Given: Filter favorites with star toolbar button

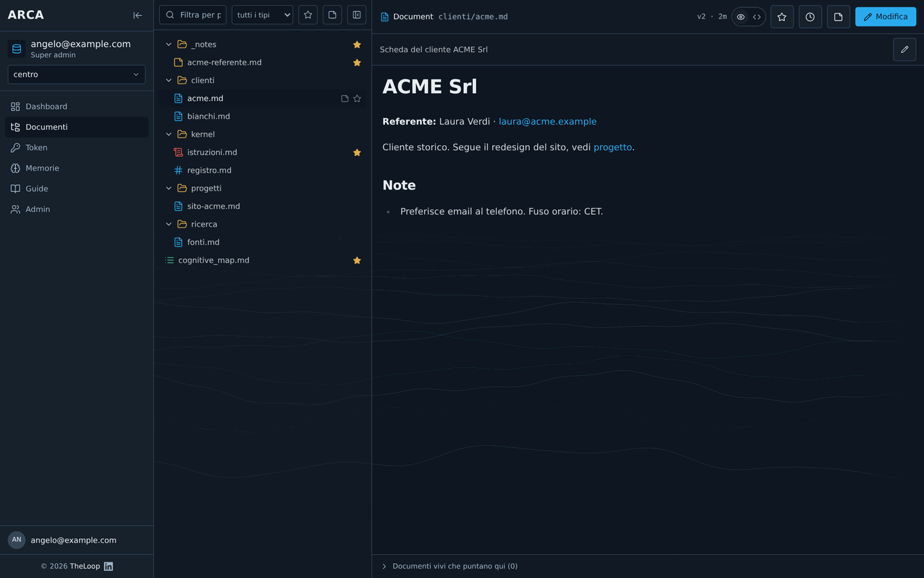Looking at the screenshot, I should [308, 15].
